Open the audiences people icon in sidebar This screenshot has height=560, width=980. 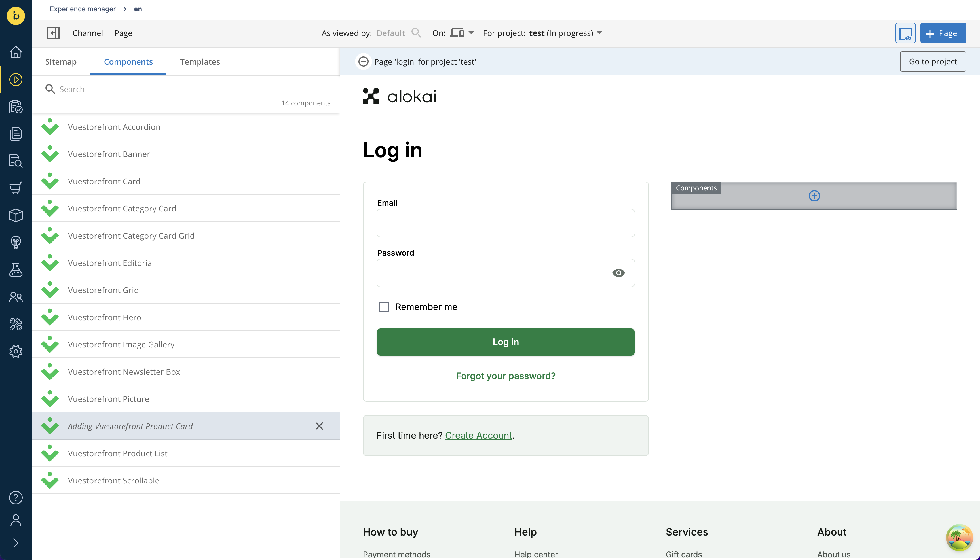click(16, 297)
